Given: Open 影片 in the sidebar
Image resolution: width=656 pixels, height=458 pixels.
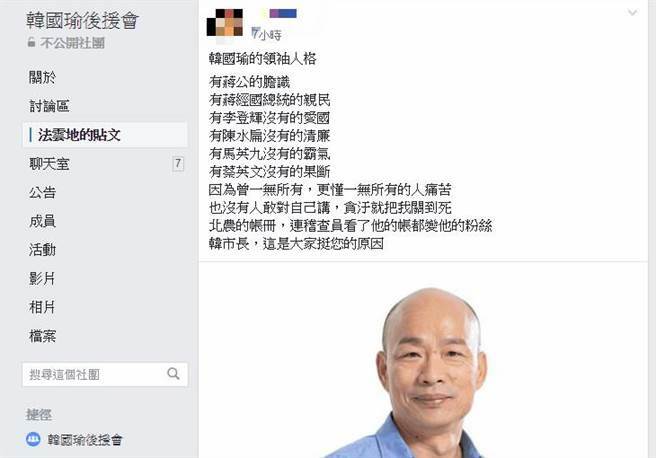Looking at the screenshot, I should coord(42,279).
